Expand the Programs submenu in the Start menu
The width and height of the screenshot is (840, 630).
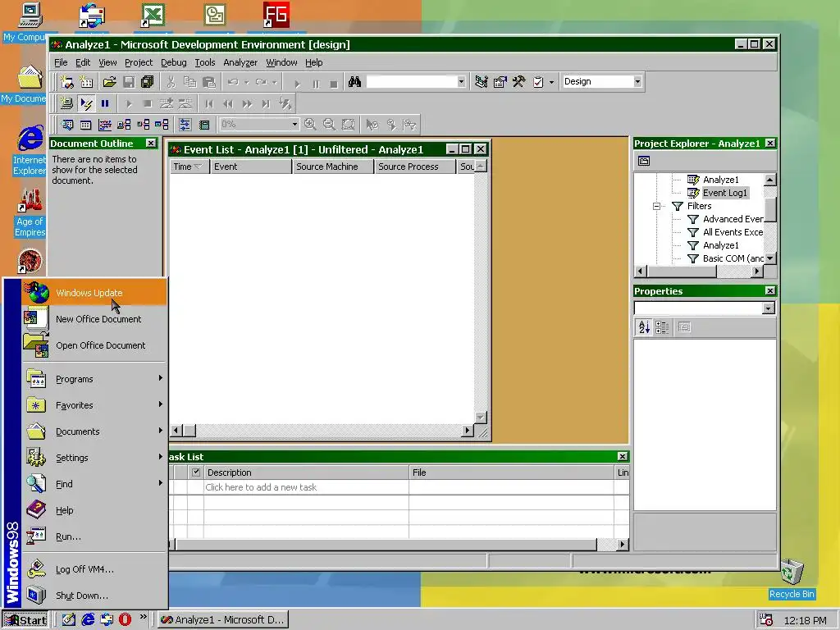(95, 379)
